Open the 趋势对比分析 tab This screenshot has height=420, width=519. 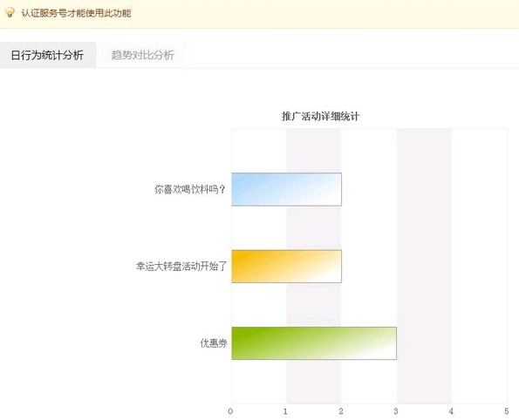pos(142,55)
